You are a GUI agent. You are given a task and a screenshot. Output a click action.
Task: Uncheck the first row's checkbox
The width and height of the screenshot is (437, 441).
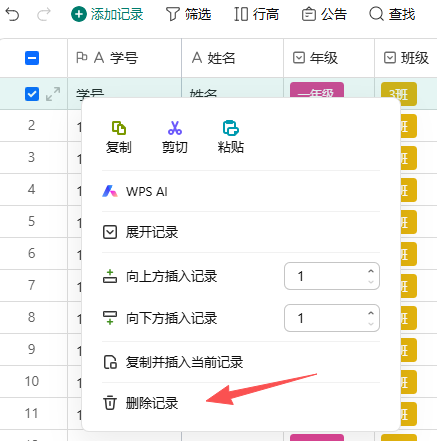pyautogui.click(x=32, y=94)
